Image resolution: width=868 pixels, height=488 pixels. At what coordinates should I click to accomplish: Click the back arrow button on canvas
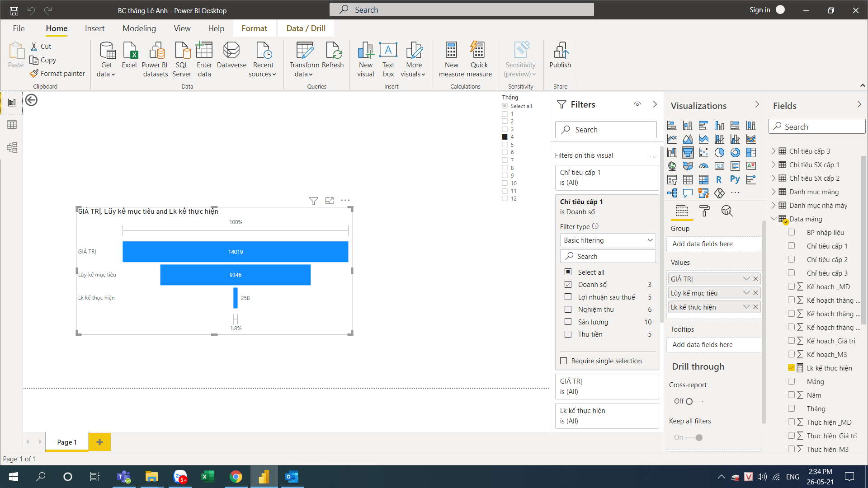31,100
